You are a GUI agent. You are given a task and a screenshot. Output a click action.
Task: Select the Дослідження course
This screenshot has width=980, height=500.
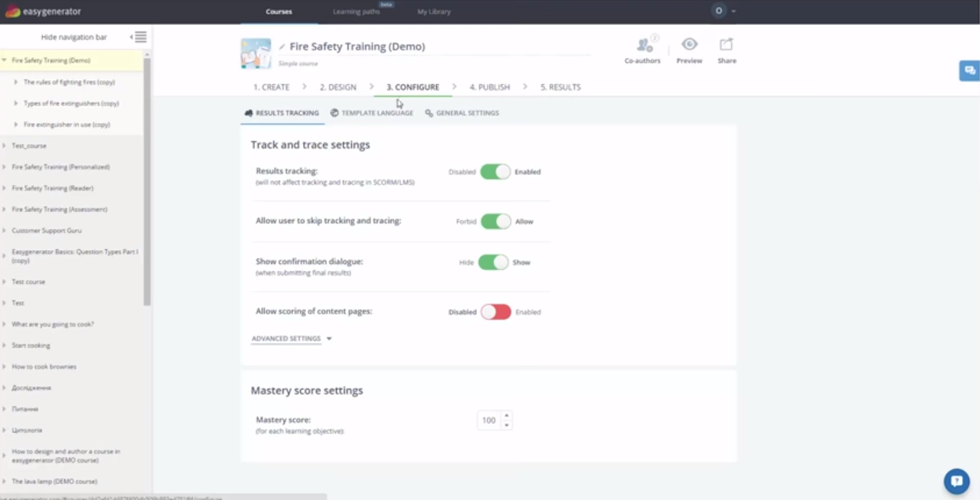[x=31, y=388]
